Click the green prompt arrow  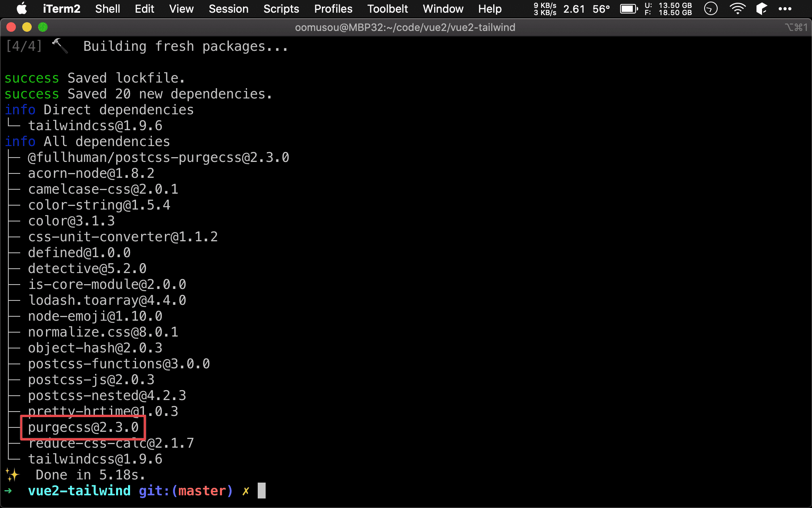pos(8,491)
